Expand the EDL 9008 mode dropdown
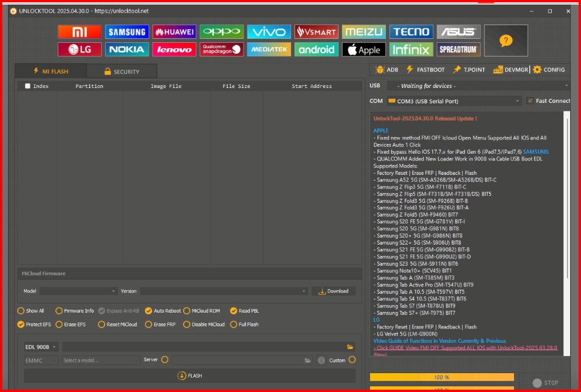This screenshot has width=581, height=392. (41, 347)
